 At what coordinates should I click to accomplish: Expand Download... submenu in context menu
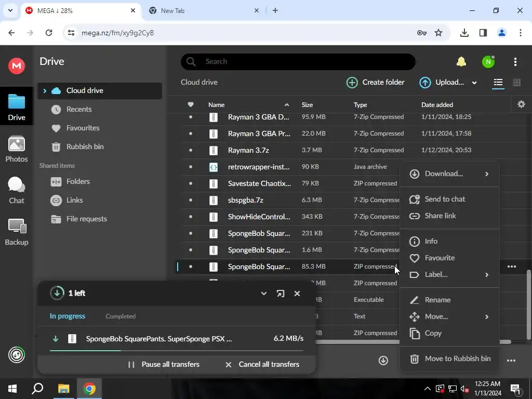449,174
